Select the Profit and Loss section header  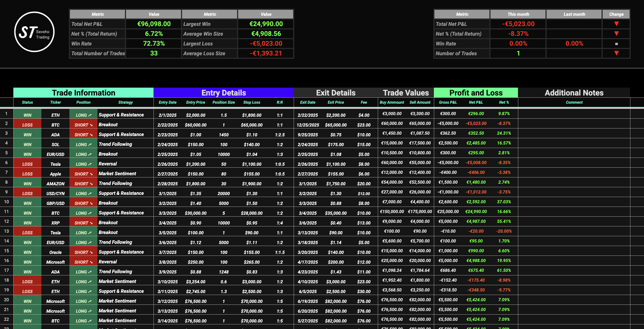point(476,93)
